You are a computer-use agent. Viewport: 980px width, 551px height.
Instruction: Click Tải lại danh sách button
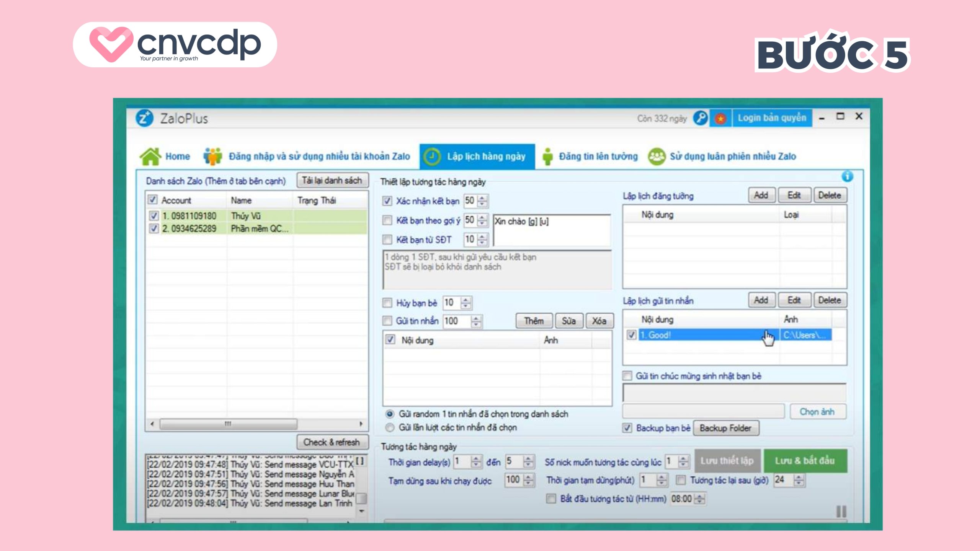332,180
